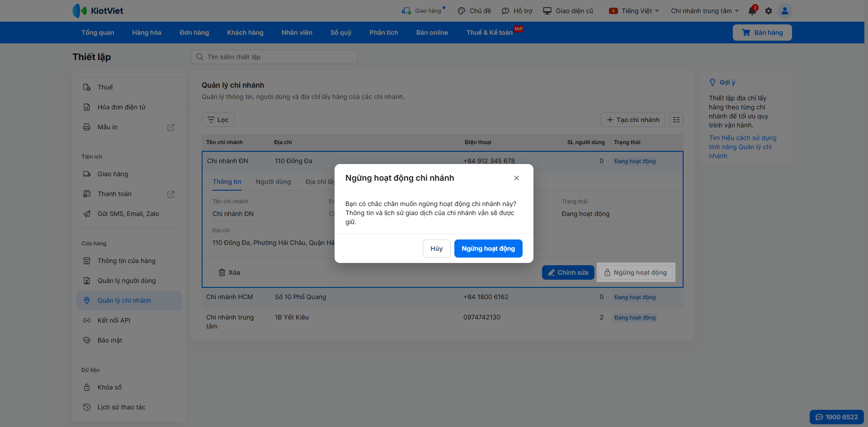This screenshot has width=868, height=427.
Task: Open Tìm hiểu cách sử dụng link
Action: [742, 147]
